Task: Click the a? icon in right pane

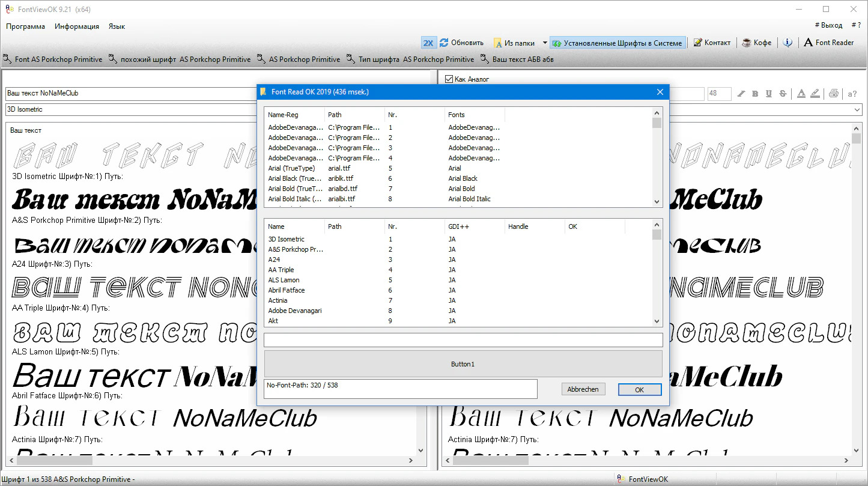Action: (x=852, y=94)
